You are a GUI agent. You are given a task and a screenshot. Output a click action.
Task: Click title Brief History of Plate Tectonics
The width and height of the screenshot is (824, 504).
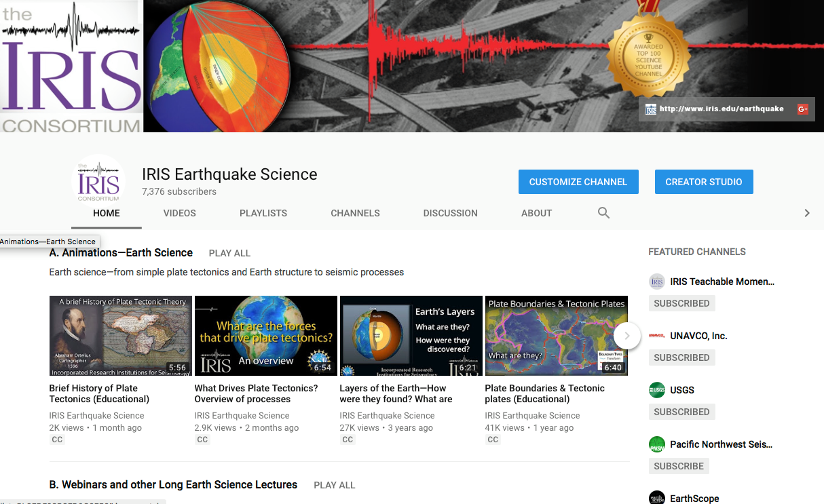[x=99, y=393]
